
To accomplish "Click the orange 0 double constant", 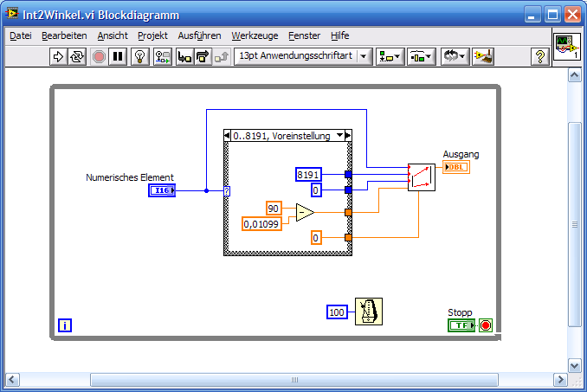I will pos(316,238).
